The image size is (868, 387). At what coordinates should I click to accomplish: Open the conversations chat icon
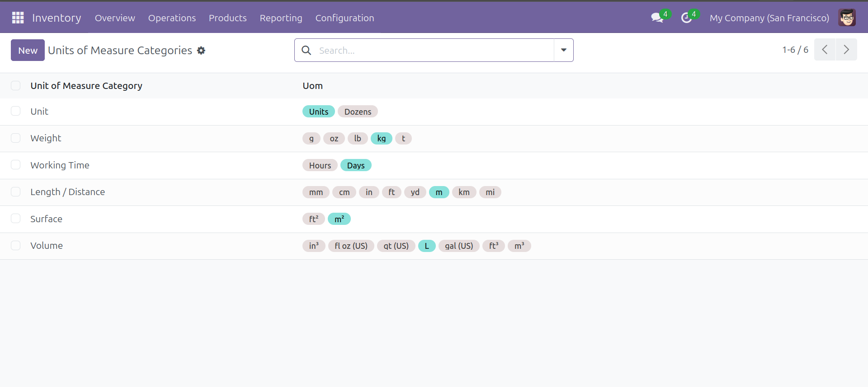tap(657, 18)
